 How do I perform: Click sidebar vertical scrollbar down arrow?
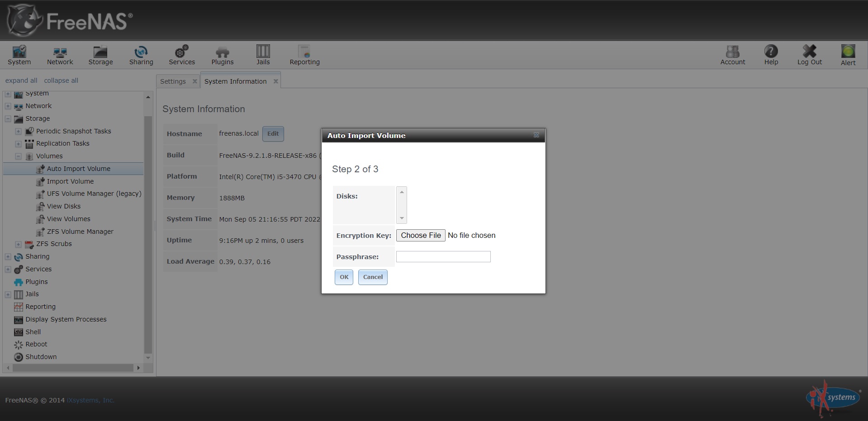click(x=148, y=358)
